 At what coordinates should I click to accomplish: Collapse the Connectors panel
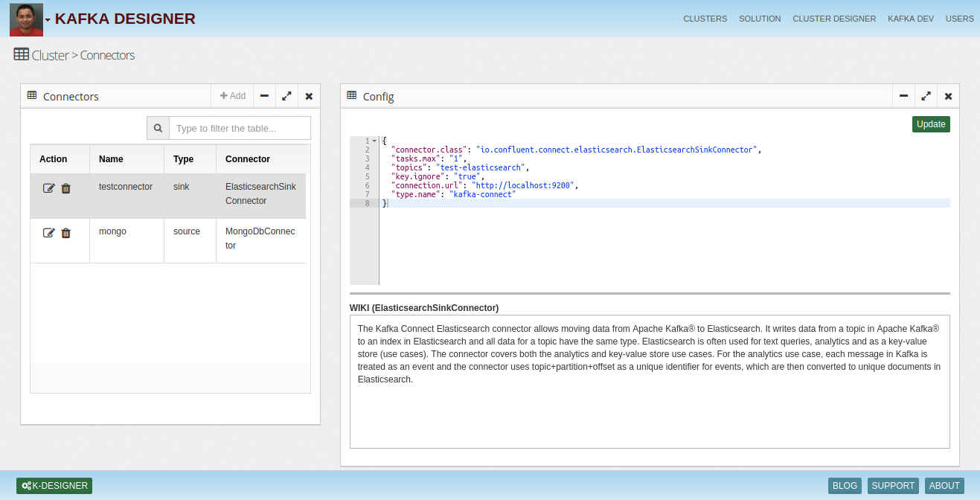(264, 96)
